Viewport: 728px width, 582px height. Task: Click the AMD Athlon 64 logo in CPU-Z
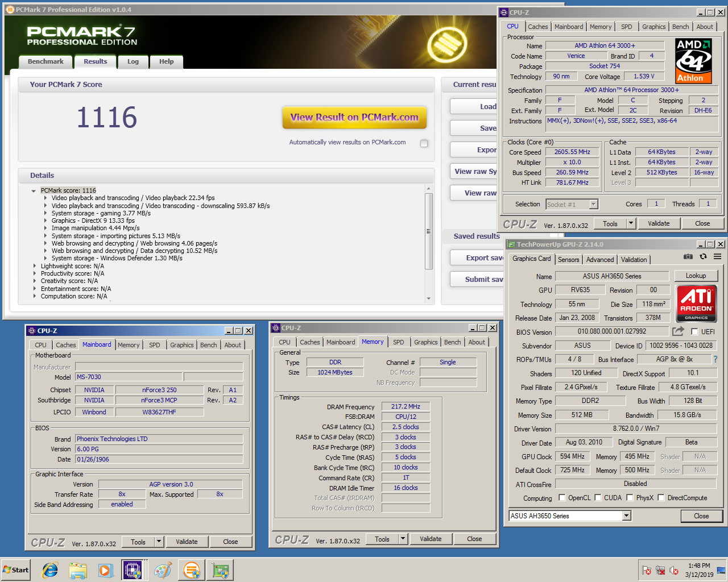point(694,61)
